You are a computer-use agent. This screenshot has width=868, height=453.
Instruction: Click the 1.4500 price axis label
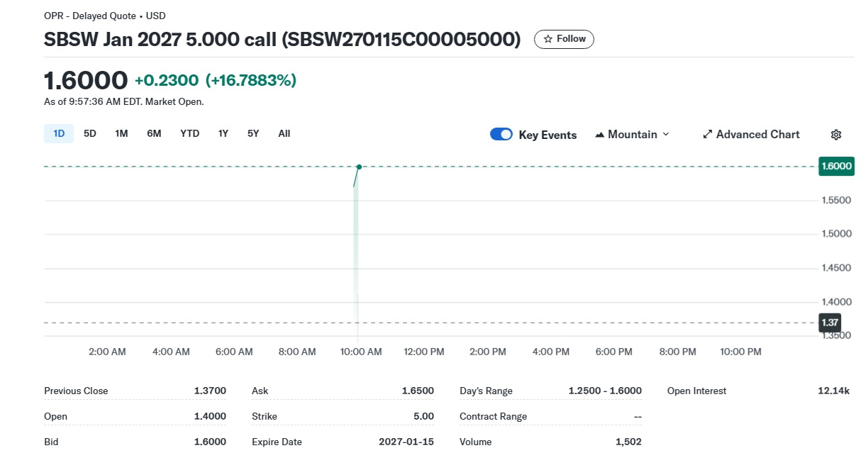click(836, 268)
